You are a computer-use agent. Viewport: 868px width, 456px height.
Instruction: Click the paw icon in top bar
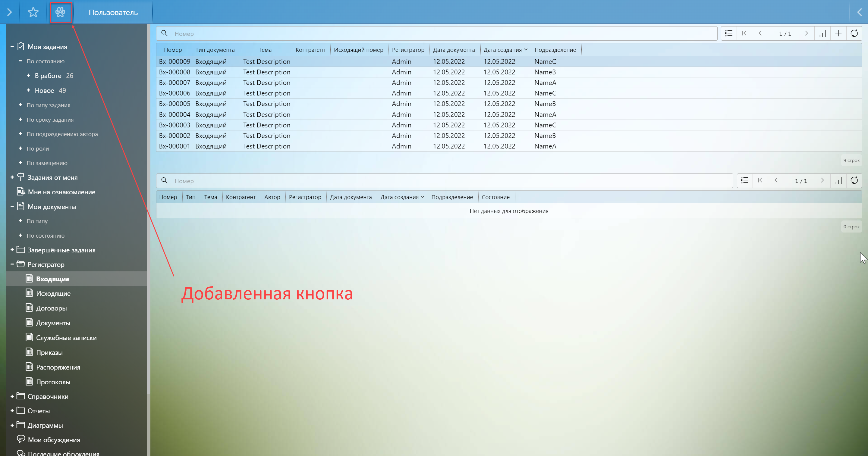point(60,12)
